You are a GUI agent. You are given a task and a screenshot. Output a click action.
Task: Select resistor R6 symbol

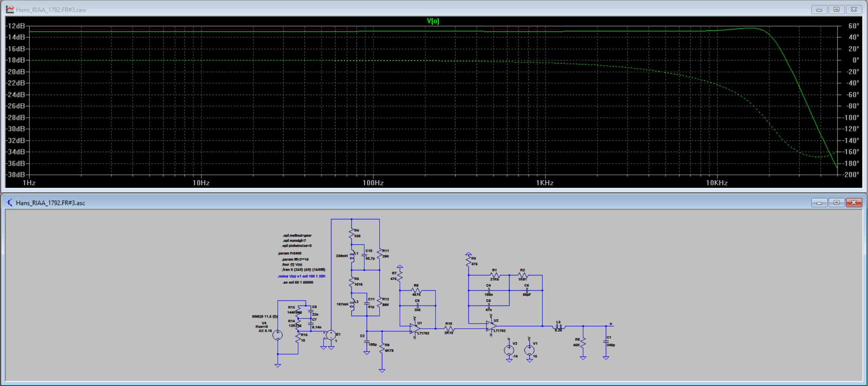(352, 281)
